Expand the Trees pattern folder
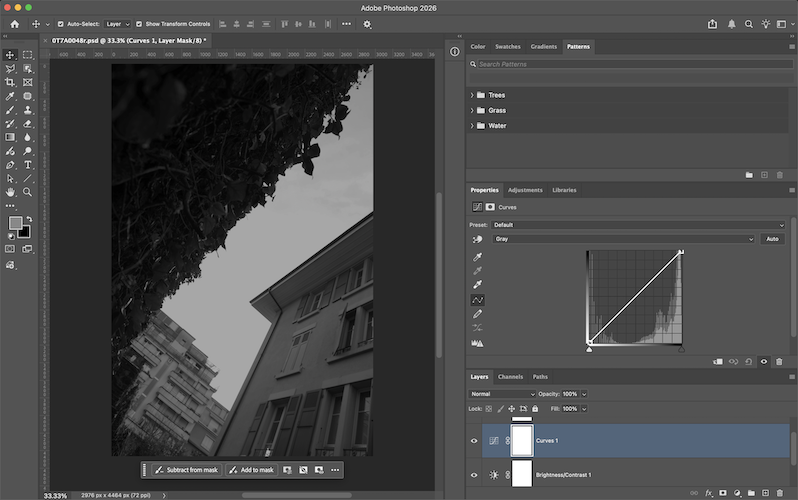 pyautogui.click(x=472, y=95)
